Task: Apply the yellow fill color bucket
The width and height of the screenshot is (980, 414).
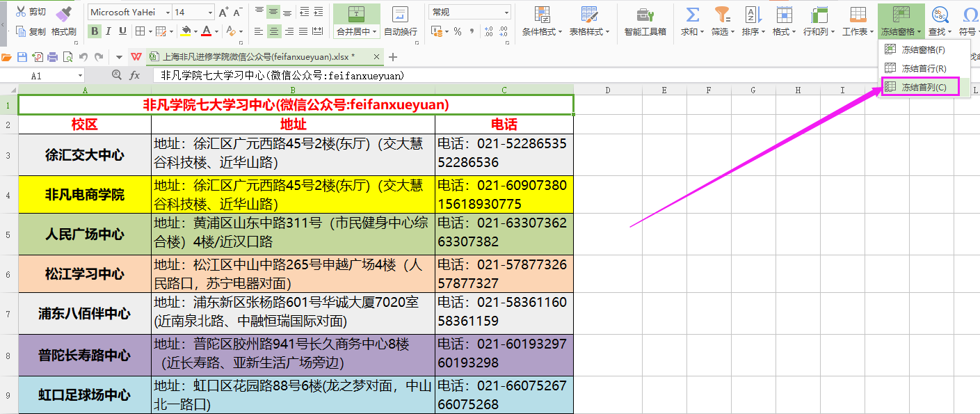Action: (185, 31)
